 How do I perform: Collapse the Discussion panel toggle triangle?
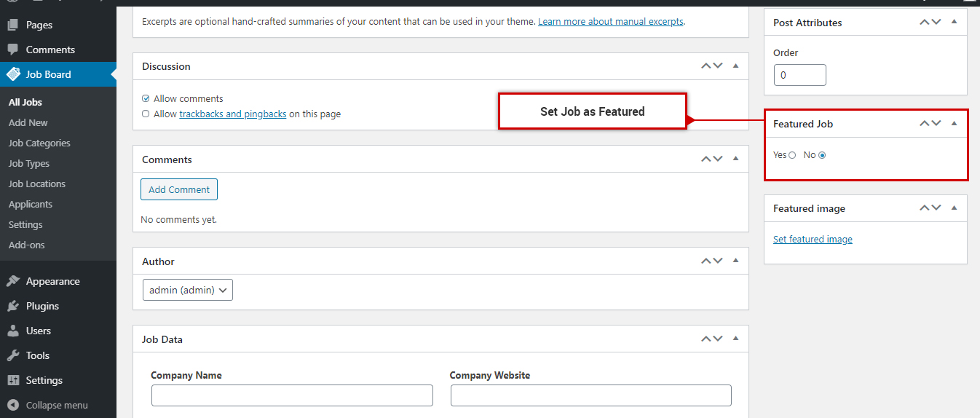tap(735, 66)
